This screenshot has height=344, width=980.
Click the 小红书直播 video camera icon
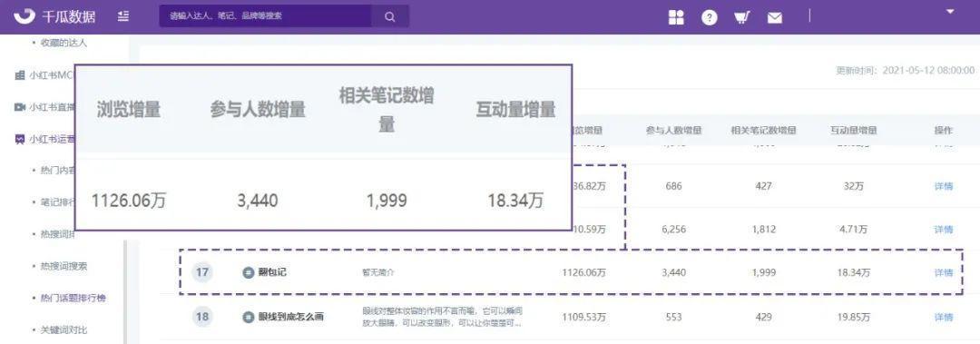19,107
